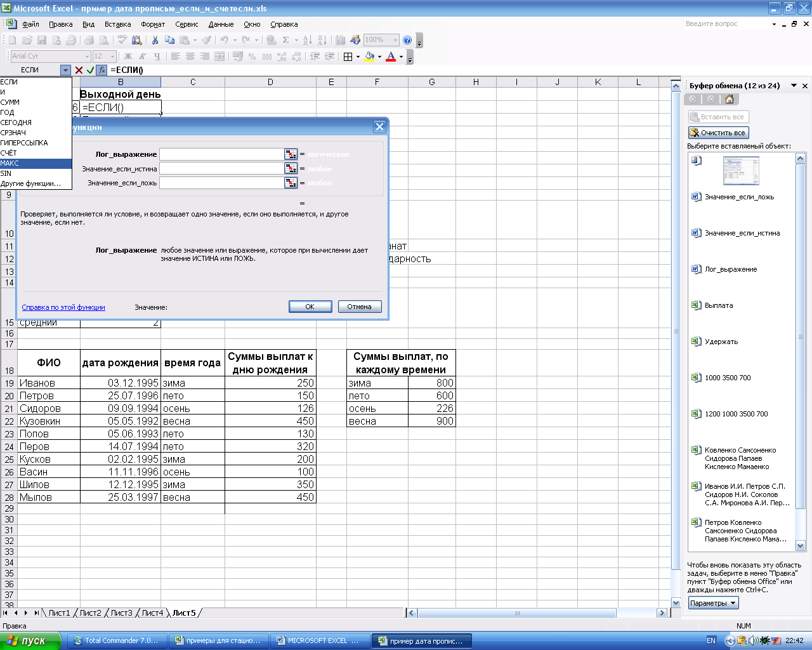Open the Сервис menu

pyautogui.click(x=187, y=24)
